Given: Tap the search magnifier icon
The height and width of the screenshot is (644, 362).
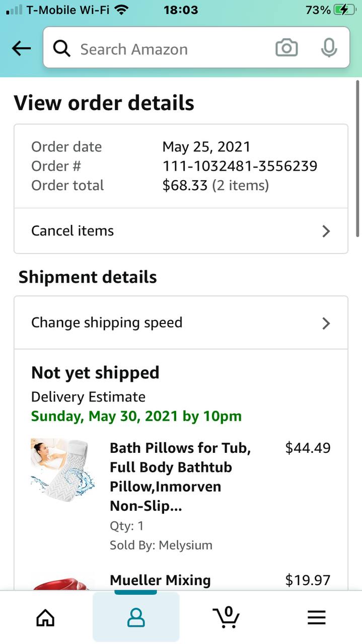Looking at the screenshot, I should pos(61,48).
